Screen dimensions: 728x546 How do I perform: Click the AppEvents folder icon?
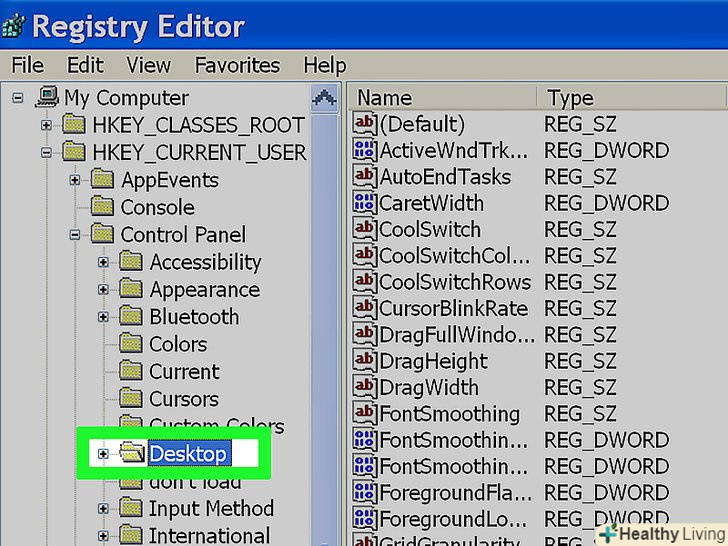coord(102,179)
